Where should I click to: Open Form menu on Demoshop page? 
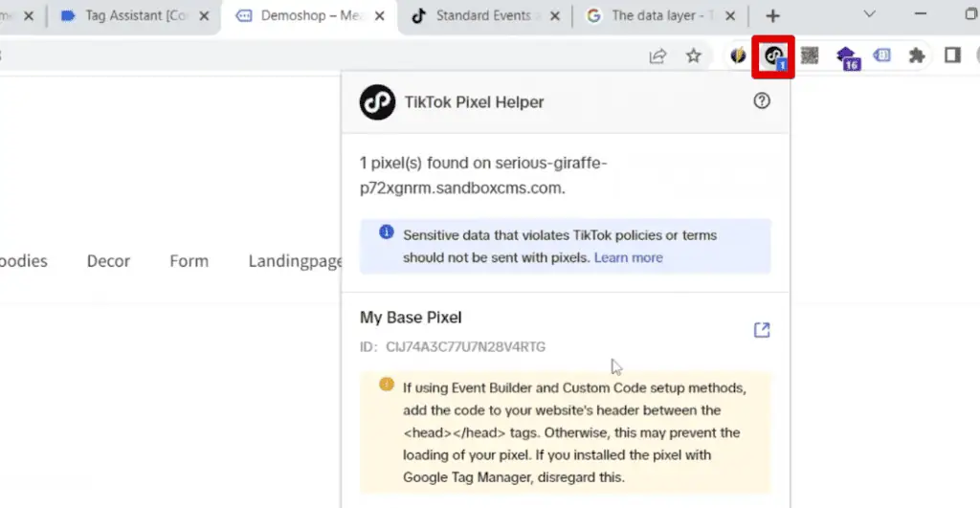click(x=189, y=261)
